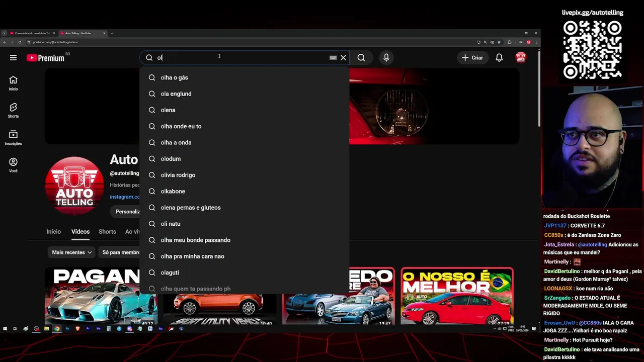Launch Brave browser from the taskbar

coord(77,329)
